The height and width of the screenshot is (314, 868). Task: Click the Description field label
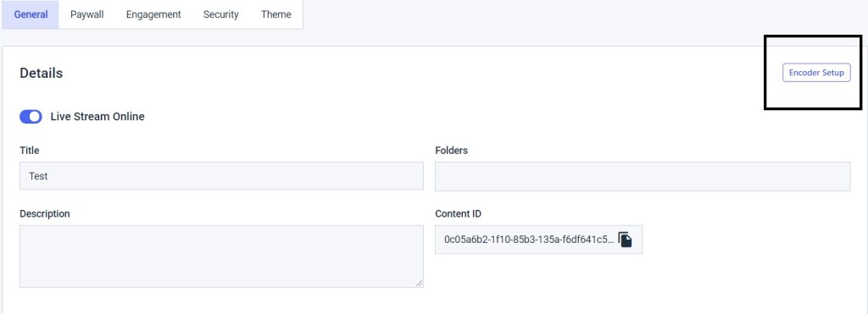pos(45,213)
